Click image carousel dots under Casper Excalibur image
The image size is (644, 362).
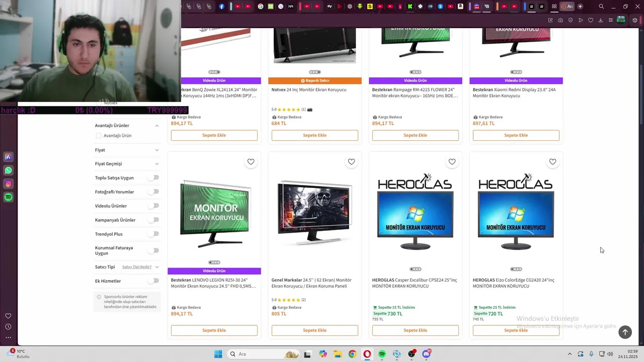[415, 269]
